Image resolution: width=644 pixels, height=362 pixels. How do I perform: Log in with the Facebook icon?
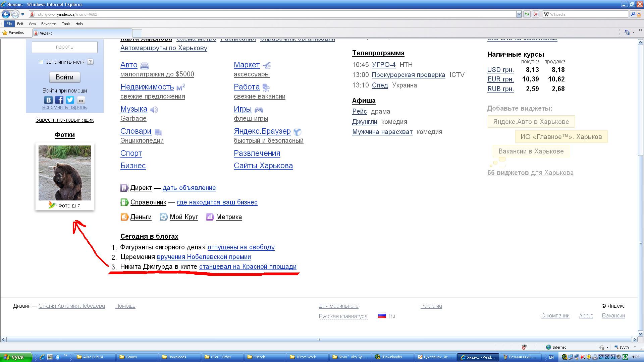pos(59,100)
